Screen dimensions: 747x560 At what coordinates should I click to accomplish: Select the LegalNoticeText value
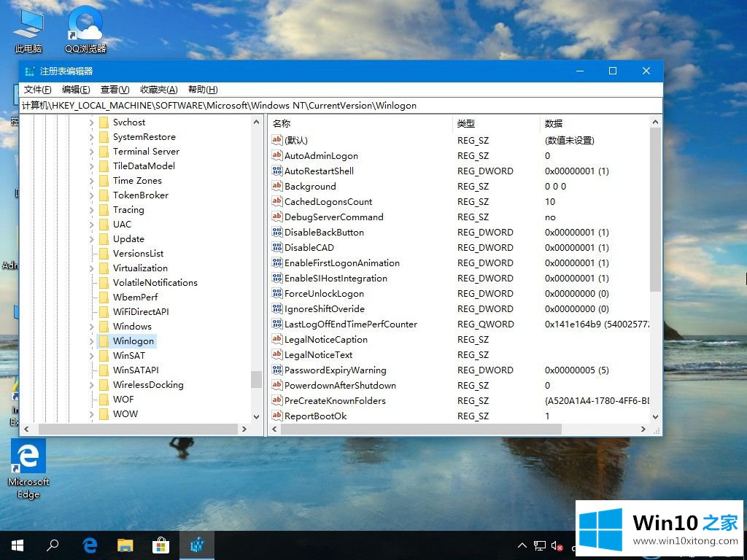pos(318,355)
